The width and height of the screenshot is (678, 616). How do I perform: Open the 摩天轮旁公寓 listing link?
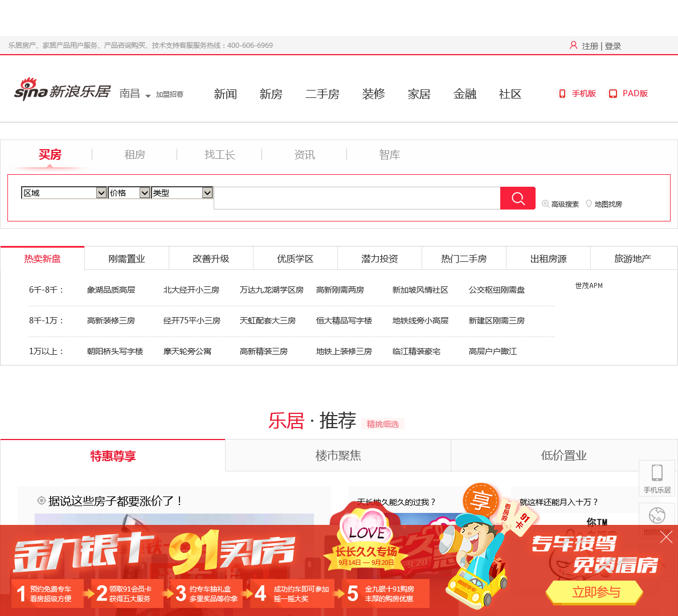[x=187, y=351]
